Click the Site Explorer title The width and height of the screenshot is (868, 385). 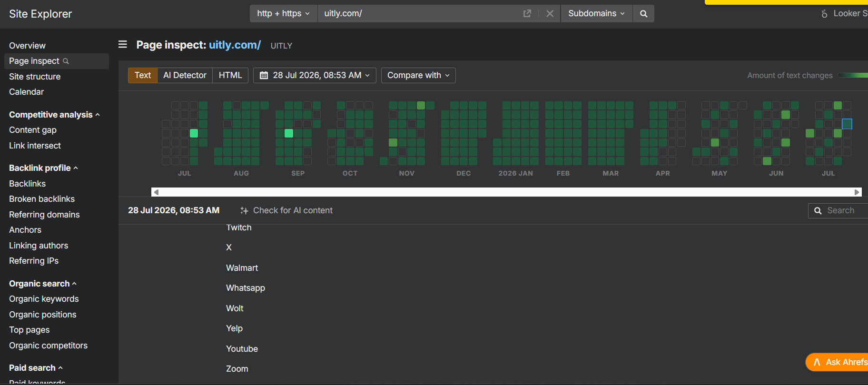pyautogui.click(x=40, y=14)
